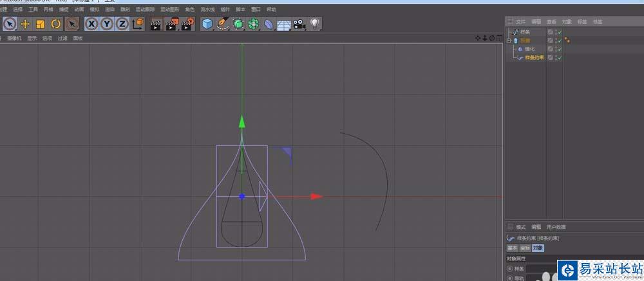644x281 pixels.
Task: Switch the coordinate system icon
Action: point(138,24)
